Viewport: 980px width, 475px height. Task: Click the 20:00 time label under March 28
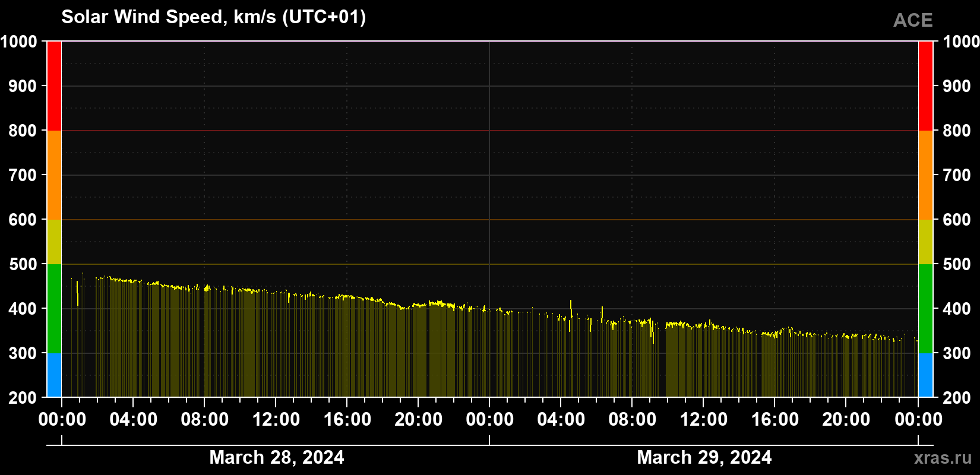(x=419, y=420)
